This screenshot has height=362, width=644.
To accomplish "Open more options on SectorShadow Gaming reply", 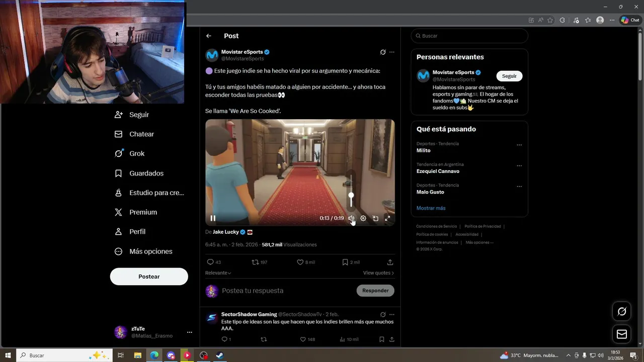I will click(392, 315).
